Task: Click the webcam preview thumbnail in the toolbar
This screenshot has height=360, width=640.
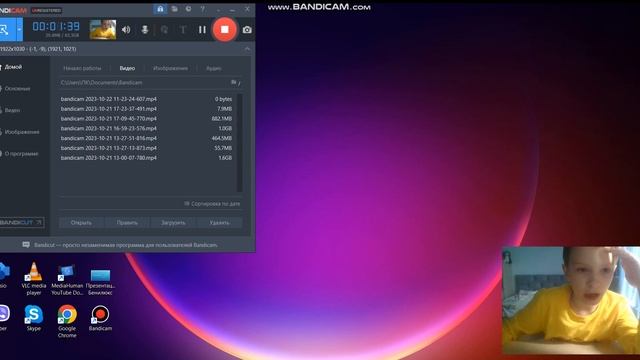Action: (103, 29)
